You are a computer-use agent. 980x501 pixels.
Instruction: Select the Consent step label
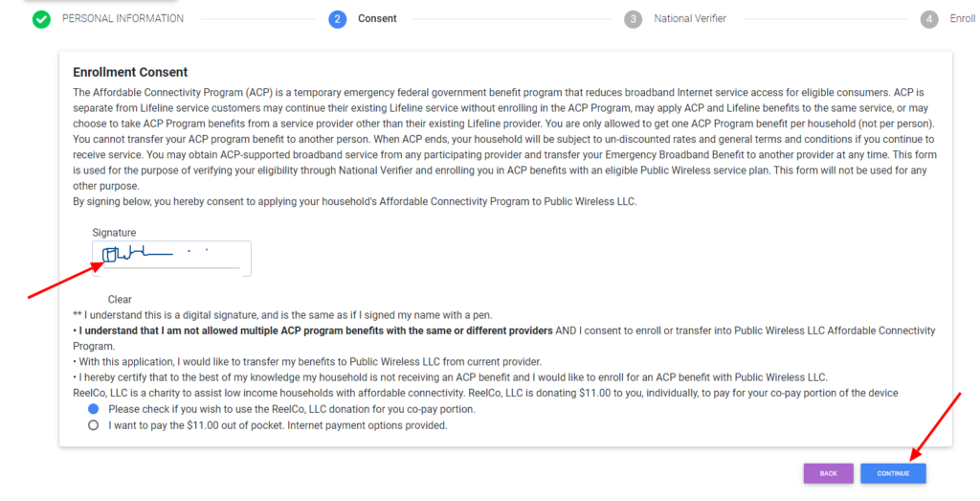coord(377,18)
